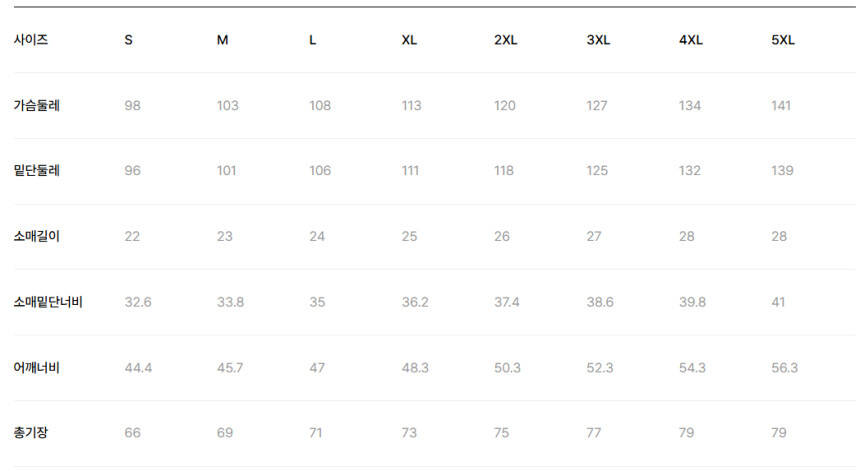Select total length value 71 for L
Viewport: 860px width, 471px height.
(317, 433)
